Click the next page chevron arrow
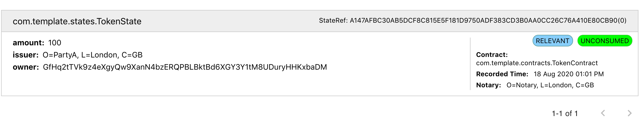This screenshot has width=644, height=126. click(x=630, y=113)
